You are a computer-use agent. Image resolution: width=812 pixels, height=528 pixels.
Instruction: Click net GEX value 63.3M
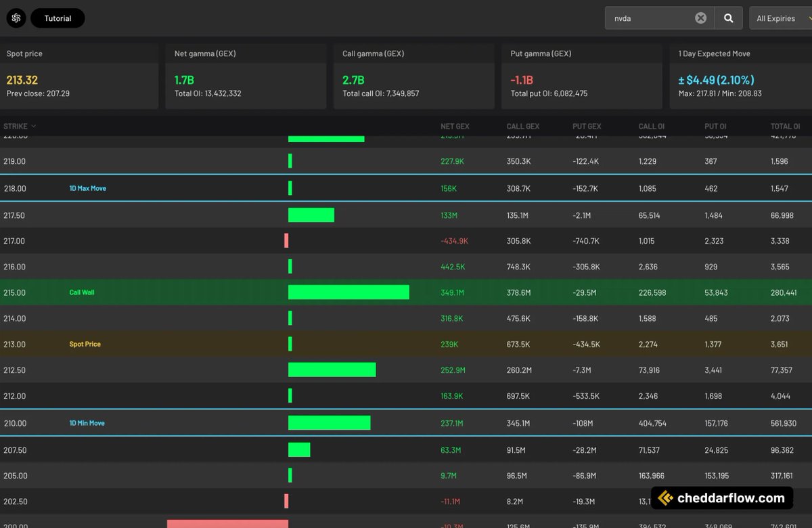point(451,450)
